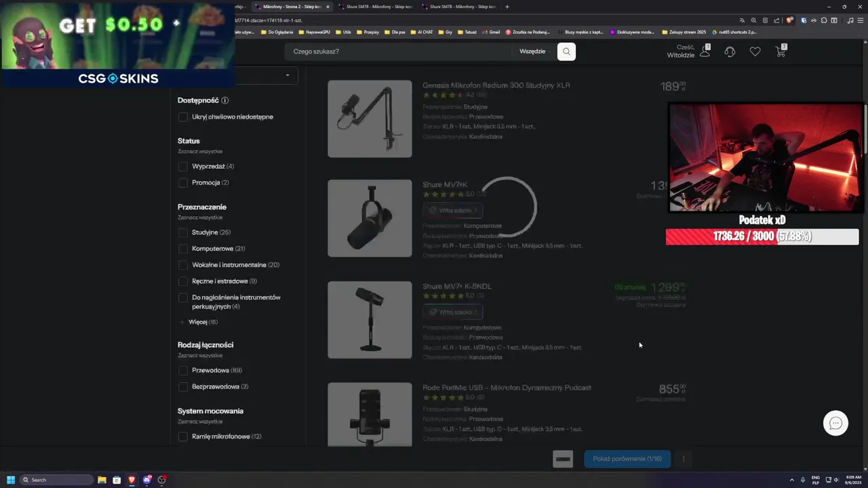Show hidden system tray icons

791,480
